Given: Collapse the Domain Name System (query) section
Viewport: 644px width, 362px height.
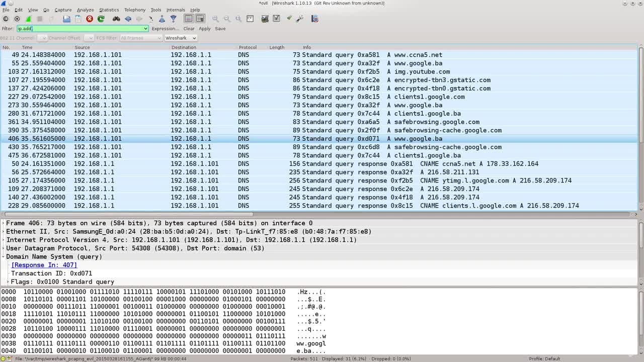Looking at the screenshot, I should point(3,257).
